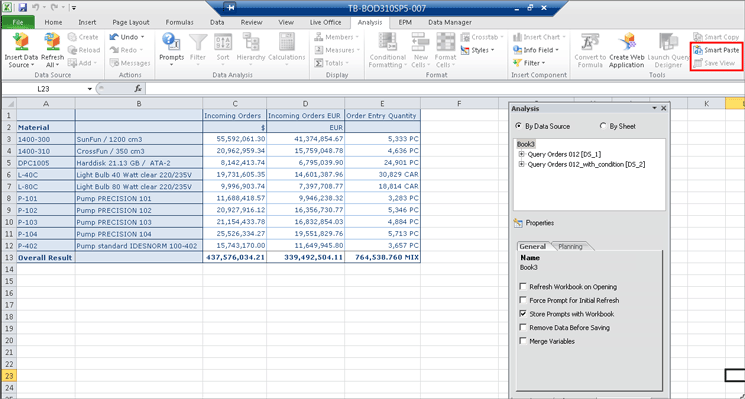Click the Properties icon in Analysis panel

tap(518, 223)
